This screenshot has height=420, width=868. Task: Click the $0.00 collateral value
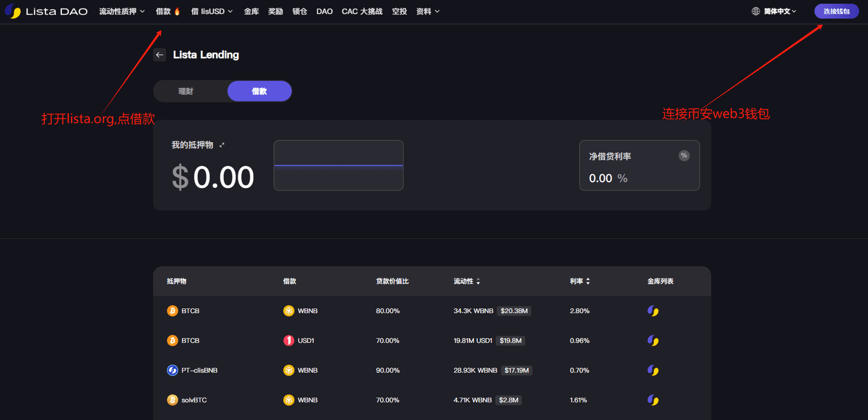click(x=213, y=178)
